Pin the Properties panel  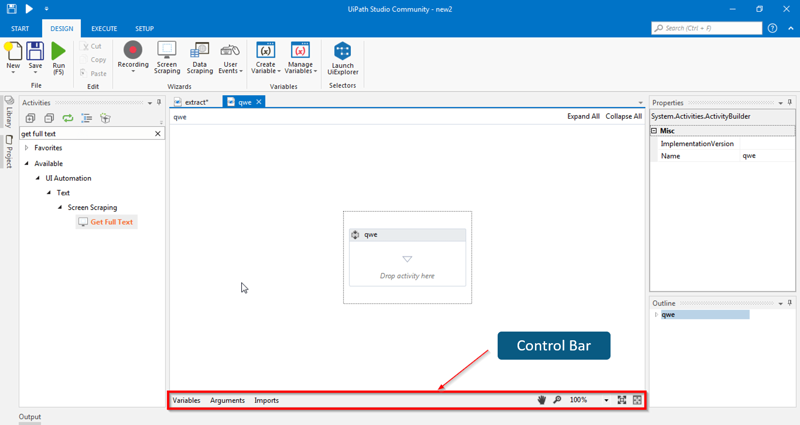[x=790, y=102]
